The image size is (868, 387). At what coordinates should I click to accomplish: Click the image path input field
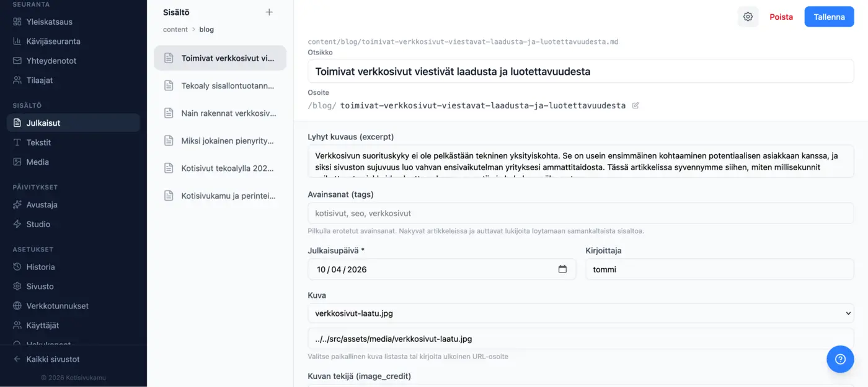point(580,339)
